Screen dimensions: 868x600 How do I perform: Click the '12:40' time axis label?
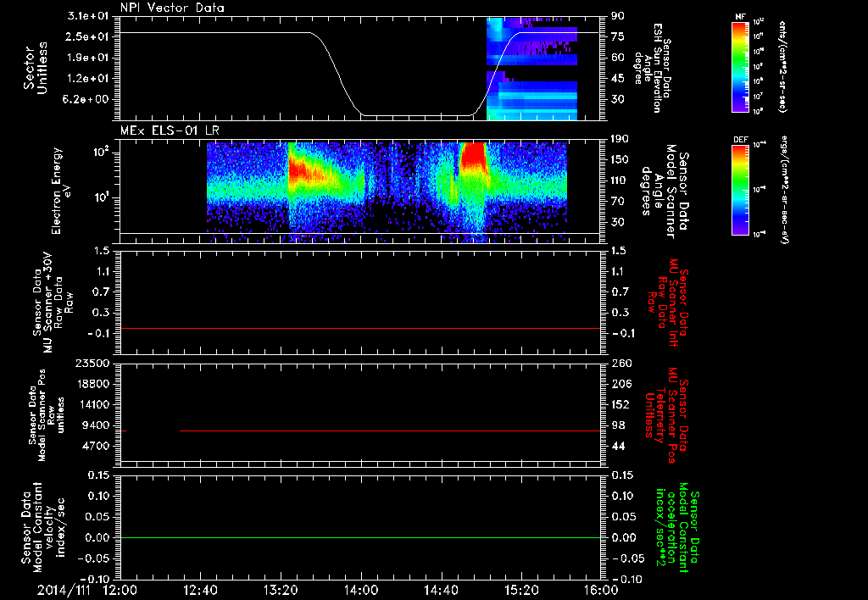200,590
